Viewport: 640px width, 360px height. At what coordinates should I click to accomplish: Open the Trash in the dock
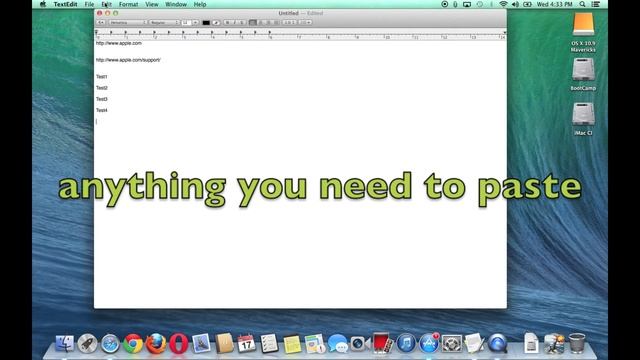pos(577,343)
